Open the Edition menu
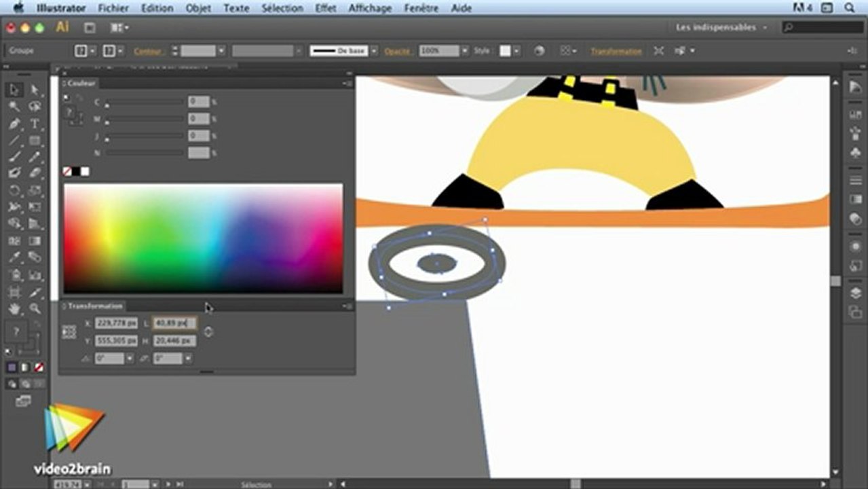This screenshot has height=489, width=868. click(157, 8)
